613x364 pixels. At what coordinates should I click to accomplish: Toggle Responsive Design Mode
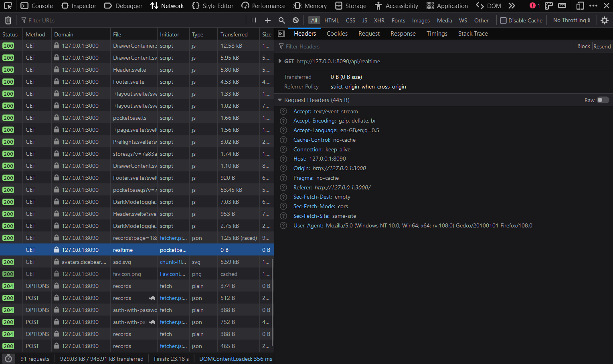(580, 6)
